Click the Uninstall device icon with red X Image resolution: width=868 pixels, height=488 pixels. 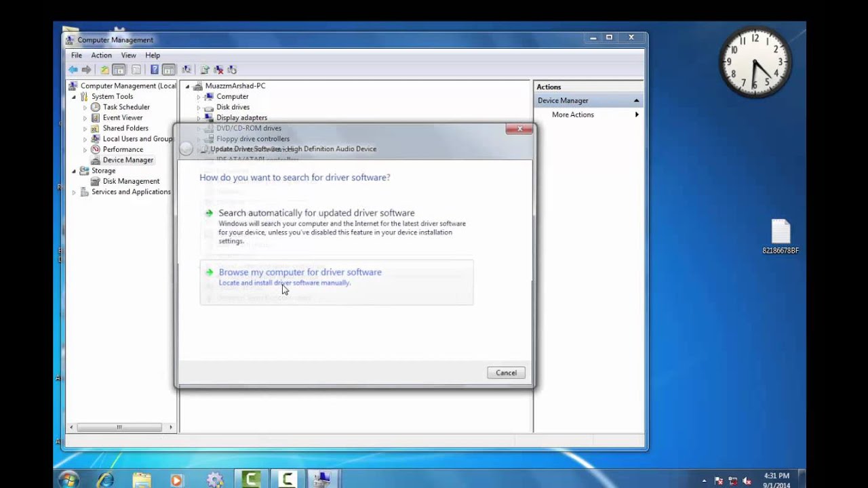(218, 70)
